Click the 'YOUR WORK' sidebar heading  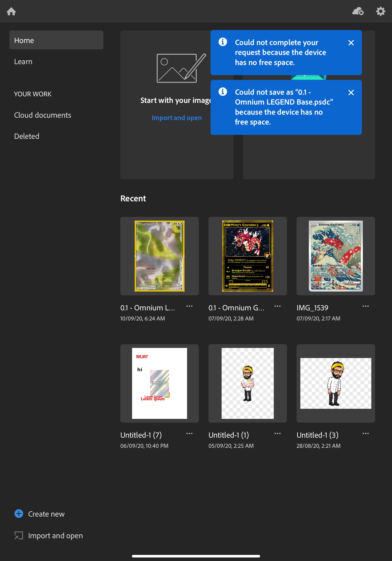(33, 94)
